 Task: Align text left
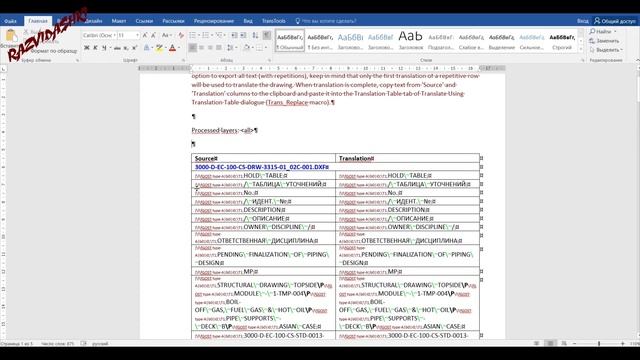(x=193, y=48)
